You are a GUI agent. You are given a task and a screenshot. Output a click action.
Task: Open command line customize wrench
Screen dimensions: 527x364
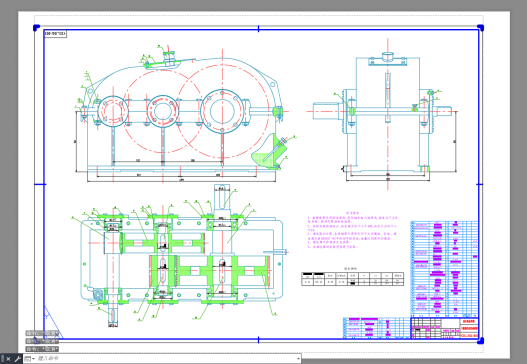[17, 359]
